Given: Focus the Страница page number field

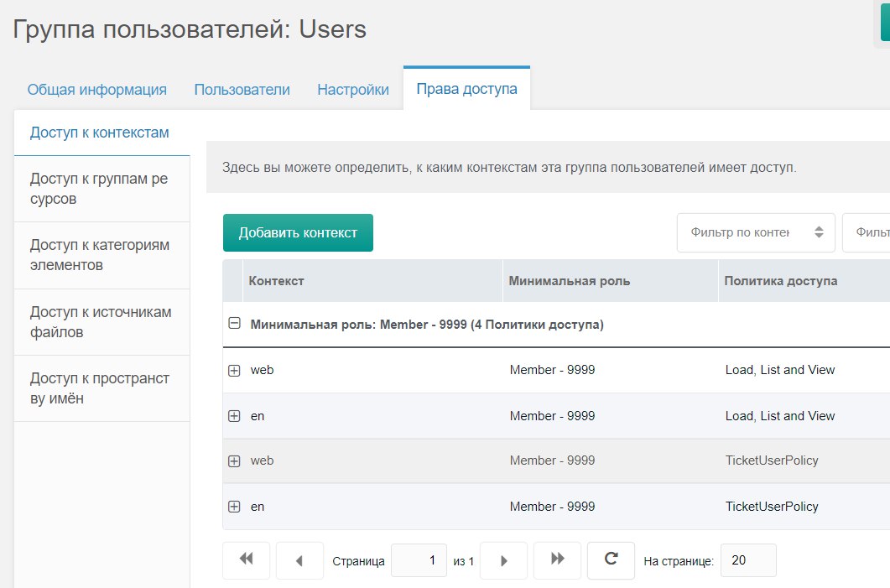Looking at the screenshot, I should click(419, 561).
